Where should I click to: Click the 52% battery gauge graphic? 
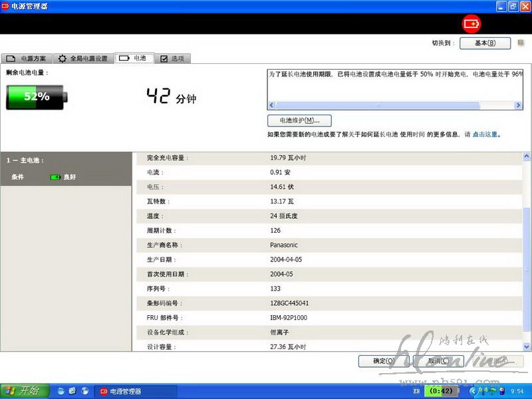pyautogui.click(x=35, y=97)
